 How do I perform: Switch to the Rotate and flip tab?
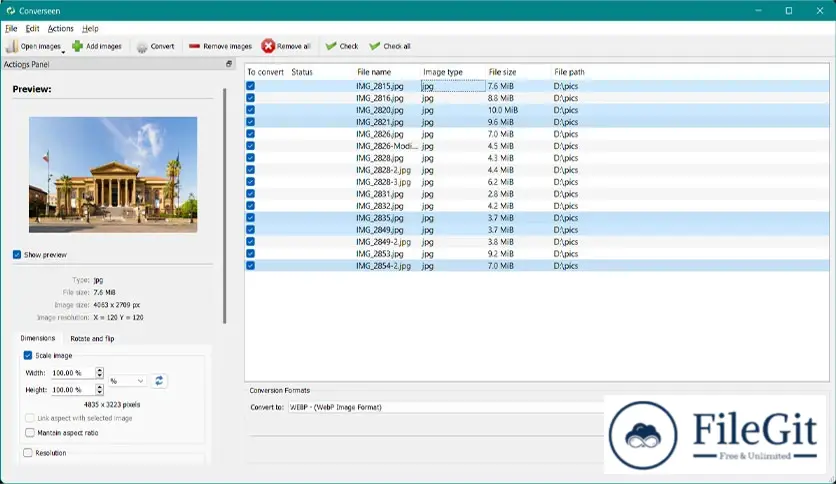coord(92,338)
